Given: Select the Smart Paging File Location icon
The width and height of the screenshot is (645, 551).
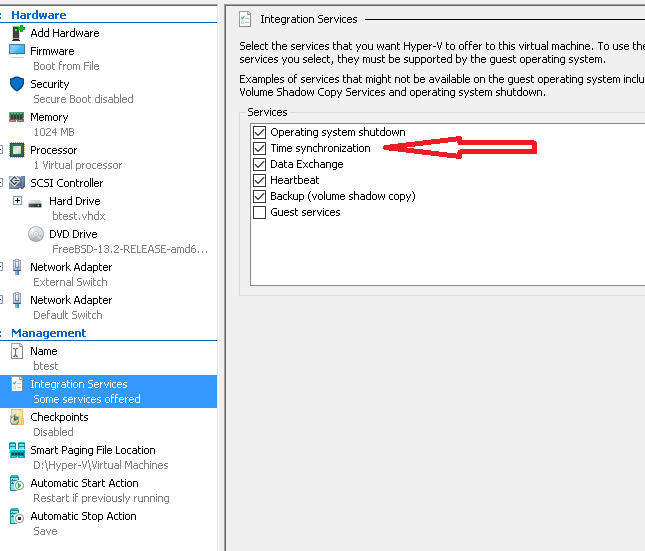Looking at the screenshot, I should click(16, 450).
